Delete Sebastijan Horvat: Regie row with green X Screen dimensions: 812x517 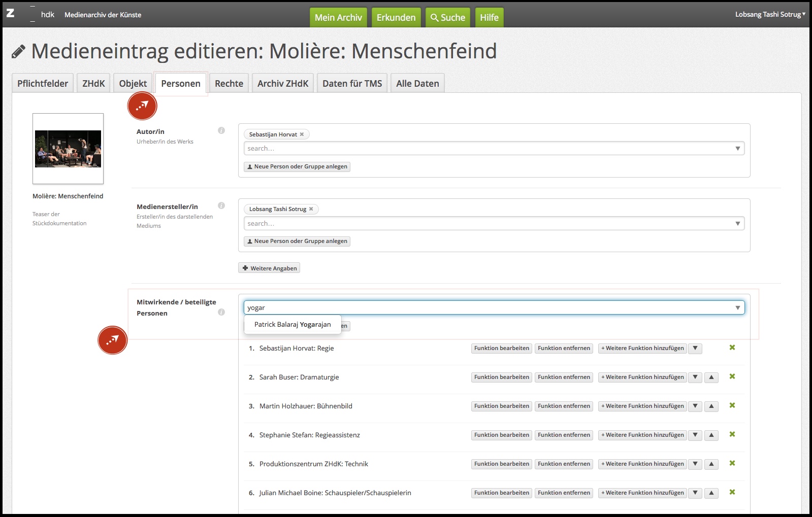(732, 348)
